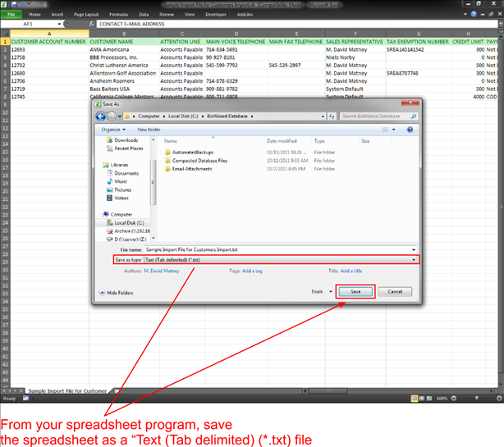This screenshot has width=504, height=447.
Task: Select the Compacted Database Files folder
Action: coord(196,161)
